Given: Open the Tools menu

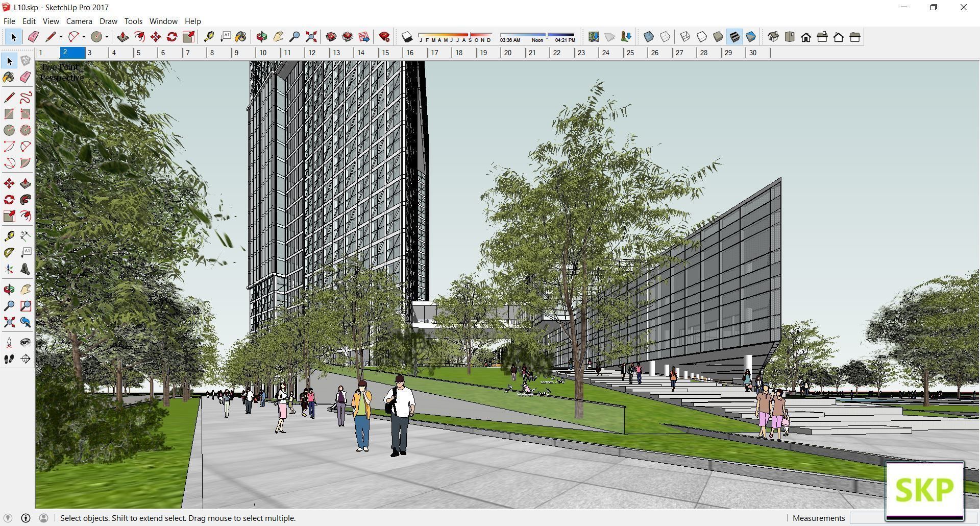Looking at the screenshot, I should pyautogui.click(x=133, y=21).
